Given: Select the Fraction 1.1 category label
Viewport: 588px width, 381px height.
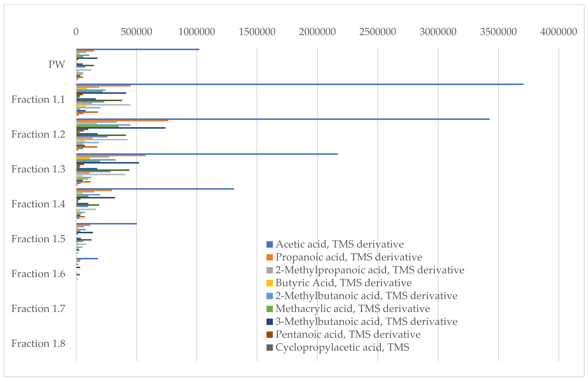Looking at the screenshot, I should click(38, 99).
